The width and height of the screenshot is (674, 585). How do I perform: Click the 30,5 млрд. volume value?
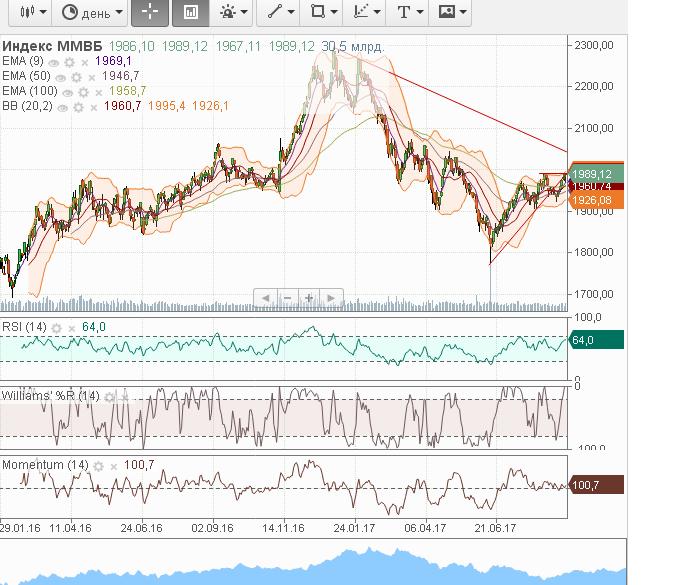(x=353, y=46)
